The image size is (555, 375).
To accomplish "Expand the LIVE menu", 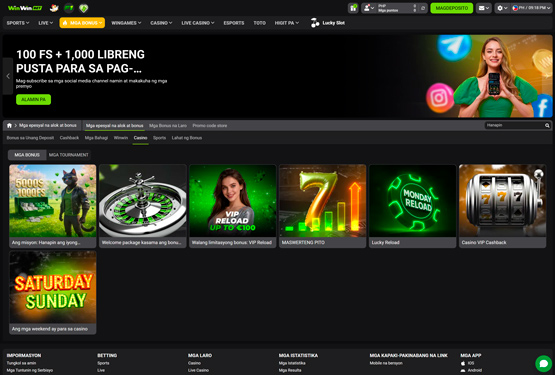I will coord(45,23).
